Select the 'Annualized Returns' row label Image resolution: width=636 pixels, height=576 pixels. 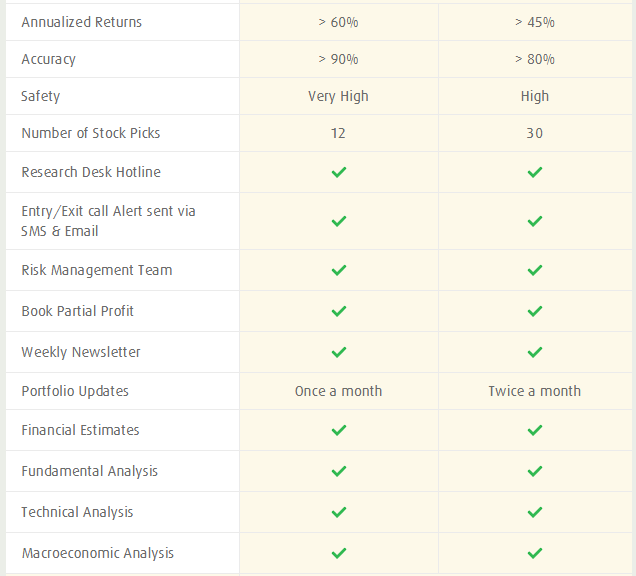82,22
